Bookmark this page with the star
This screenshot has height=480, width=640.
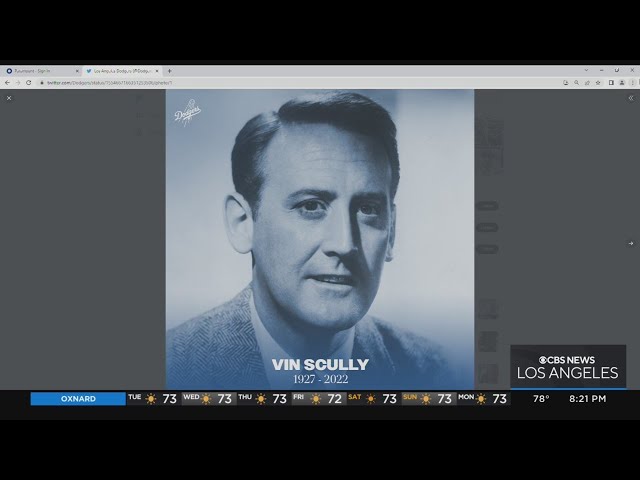(x=598, y=83)
